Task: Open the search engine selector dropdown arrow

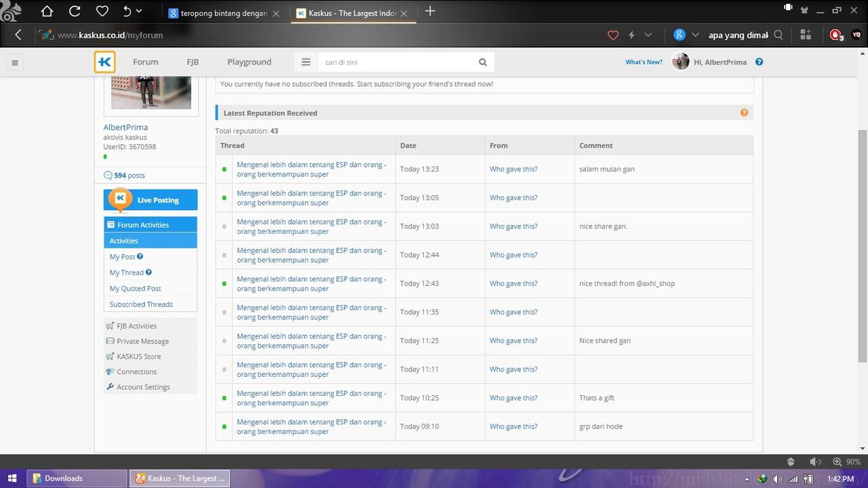Action: [695, 35]
